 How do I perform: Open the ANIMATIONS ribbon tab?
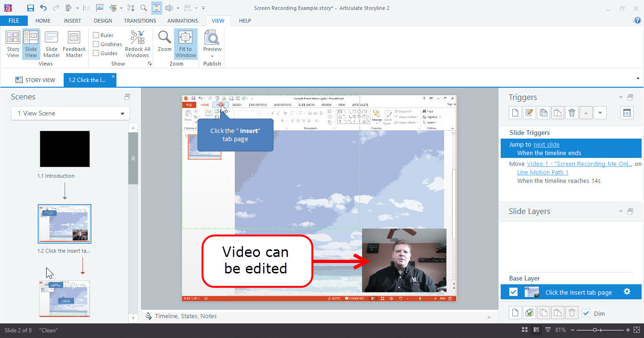(x=182, y=21)
